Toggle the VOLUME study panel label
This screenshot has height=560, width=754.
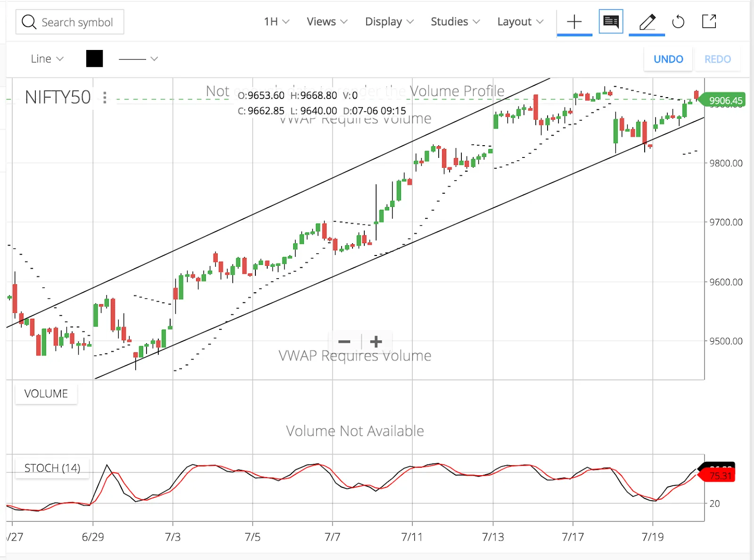click(x=46, y=394)
